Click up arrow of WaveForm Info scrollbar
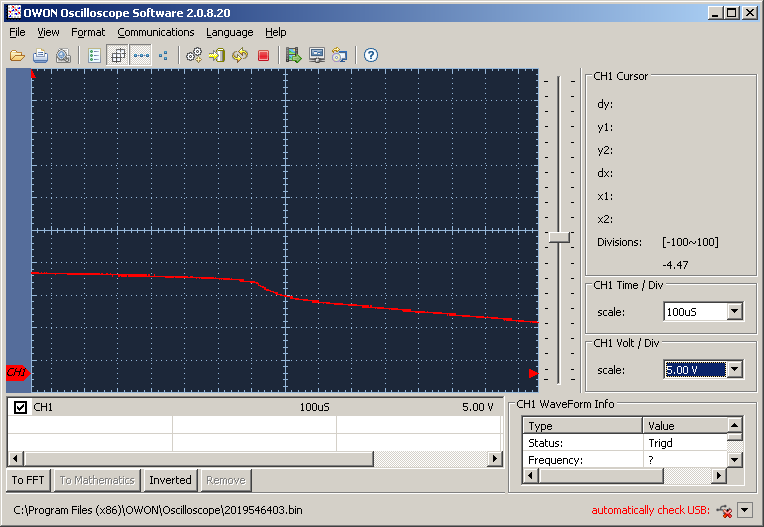This screenshot has width=764, height=527. click(735, 425)
